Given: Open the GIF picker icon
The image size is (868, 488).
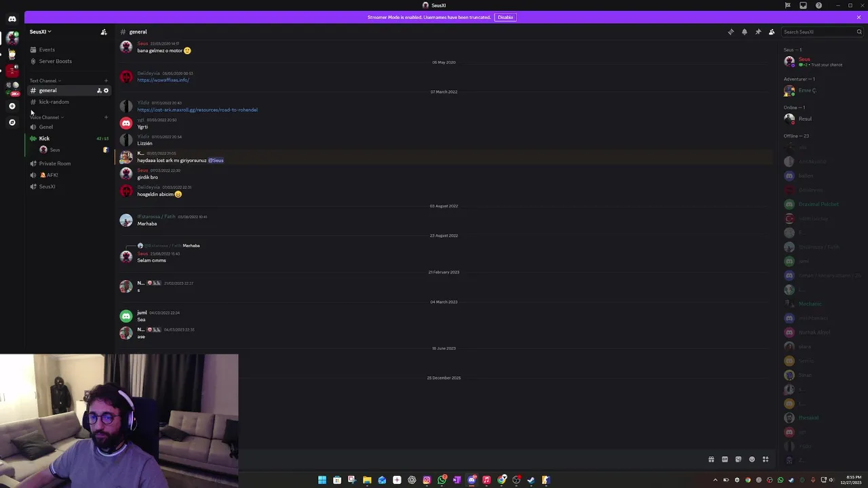Looking at the screenshot, I should (x=725, y=460).
